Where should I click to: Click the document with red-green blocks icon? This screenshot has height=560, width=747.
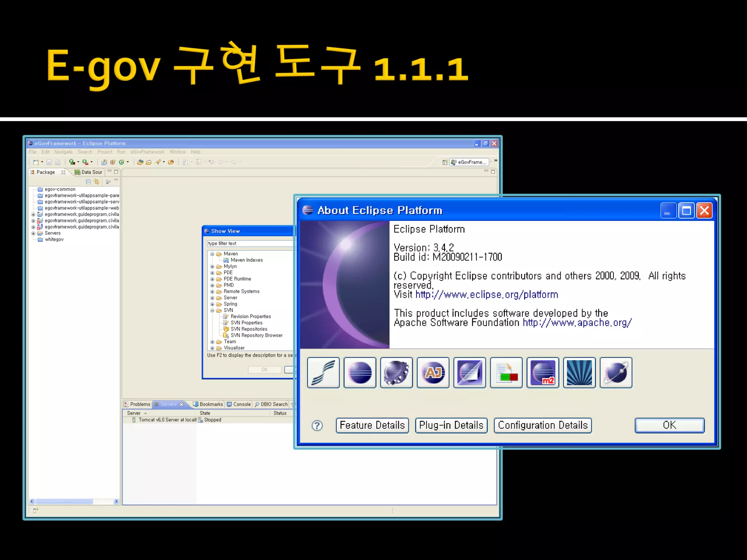tap(506, 373)
